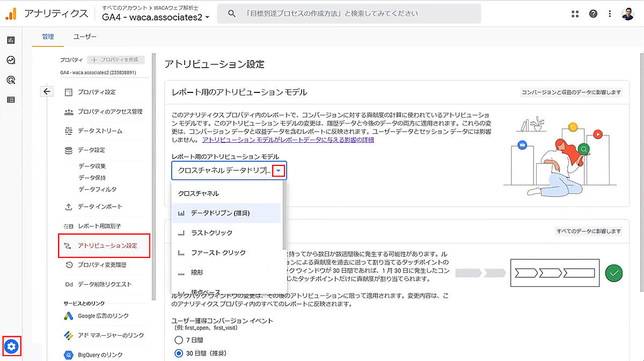Open the Advertising icon in sidebar
644x361 pixels.
tap(11, 80)
